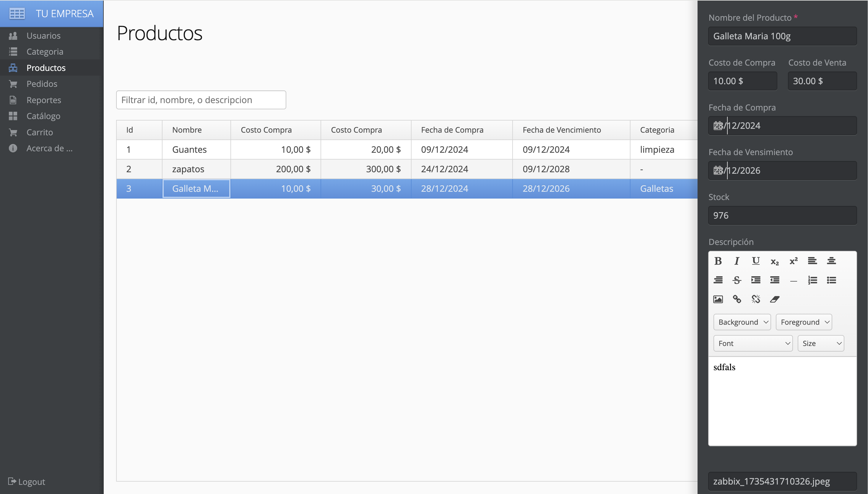This screenshot has height=494, width=868.
Task: Sort table by Id column header
Action: [139, 130]
